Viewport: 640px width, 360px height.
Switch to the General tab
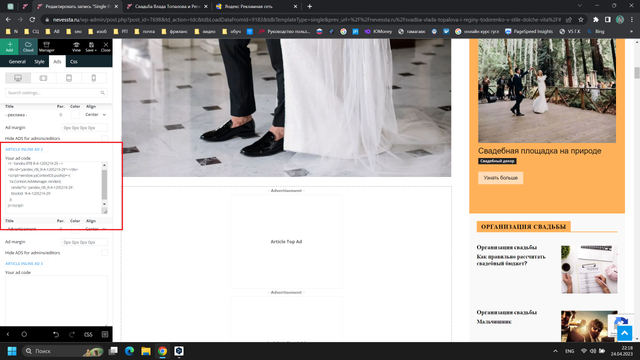click(x=17, y=62)
